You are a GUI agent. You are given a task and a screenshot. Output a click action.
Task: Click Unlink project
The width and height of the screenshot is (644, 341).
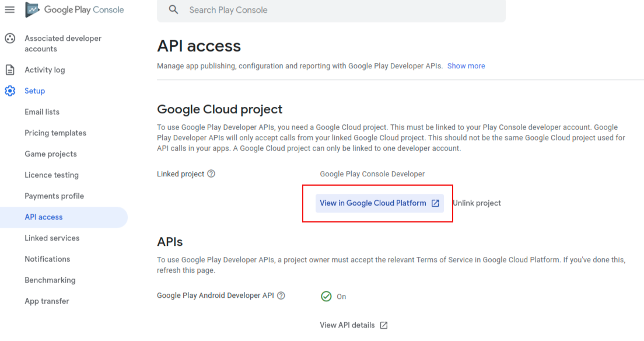[477, 203]
